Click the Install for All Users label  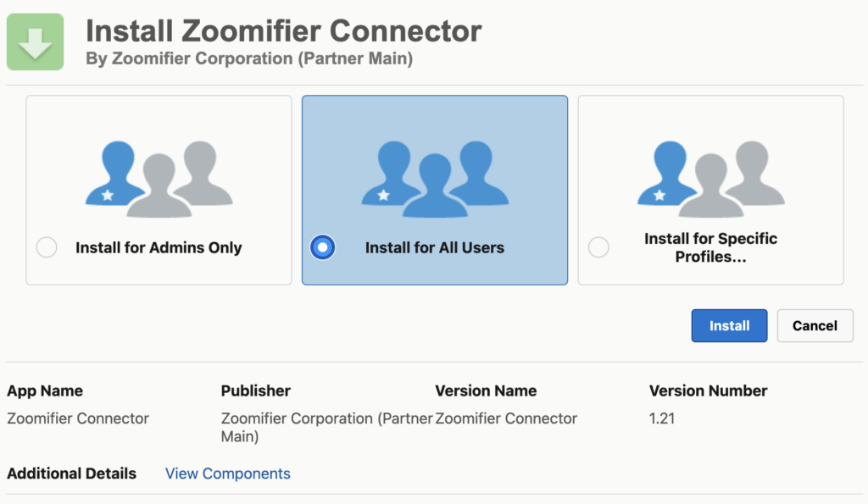click(435, 247)
